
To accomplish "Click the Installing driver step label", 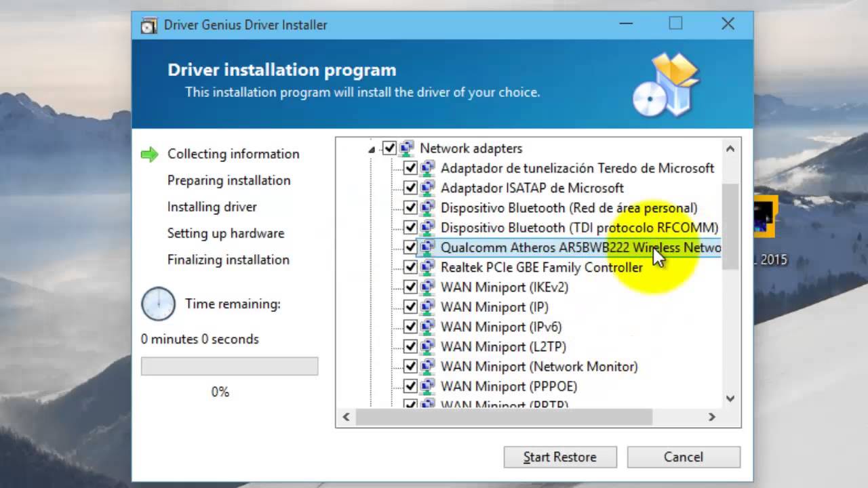I will [212, 207].
